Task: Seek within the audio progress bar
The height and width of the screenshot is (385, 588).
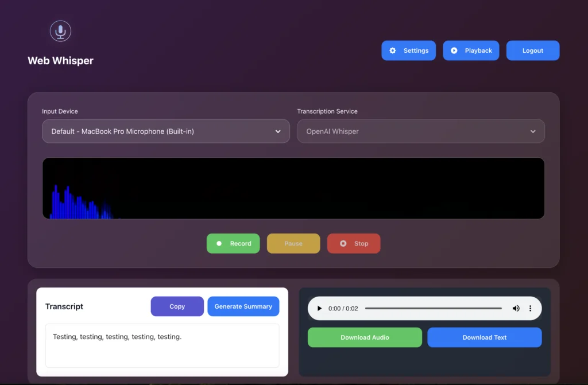Action: [433, 309]
